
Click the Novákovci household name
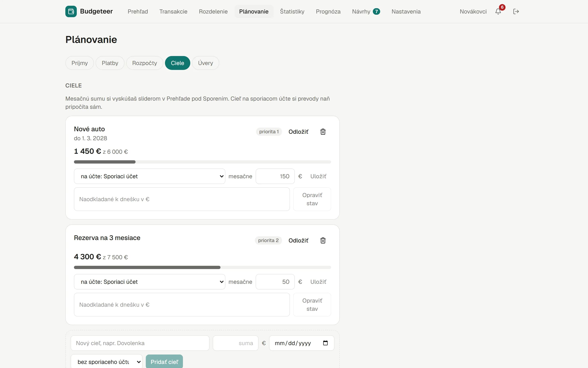(x=473, y=11)
